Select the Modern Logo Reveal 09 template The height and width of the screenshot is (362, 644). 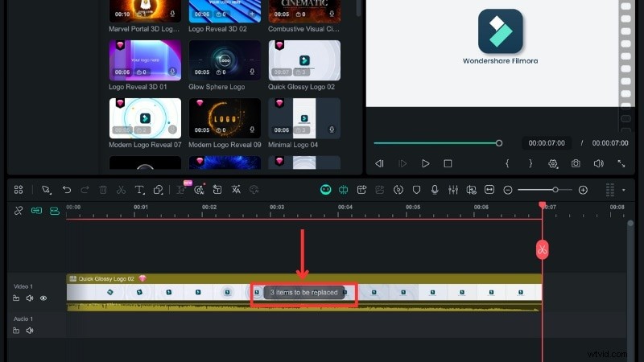[x=225, y=118]
